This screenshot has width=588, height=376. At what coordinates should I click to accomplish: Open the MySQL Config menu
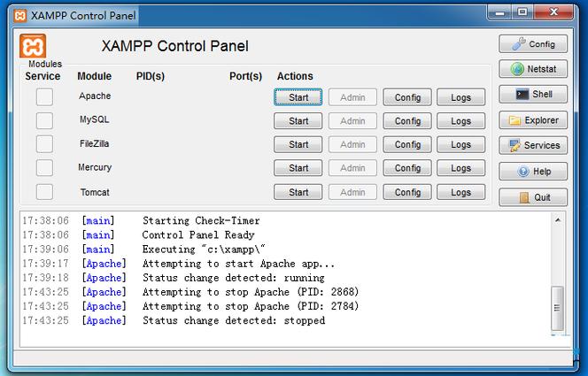407,121
